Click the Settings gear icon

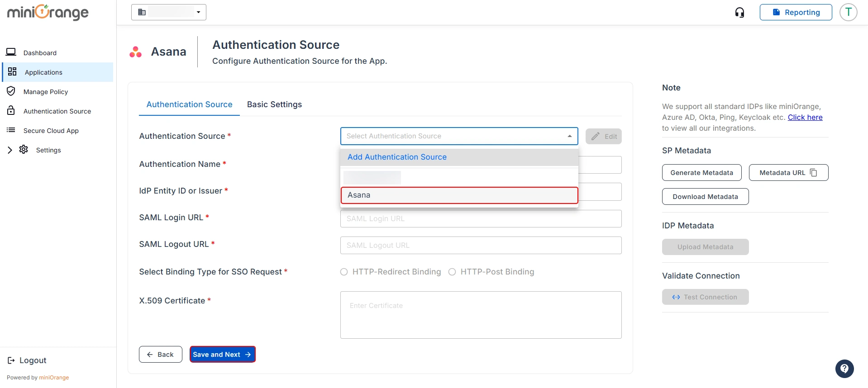tap(24, 149)
